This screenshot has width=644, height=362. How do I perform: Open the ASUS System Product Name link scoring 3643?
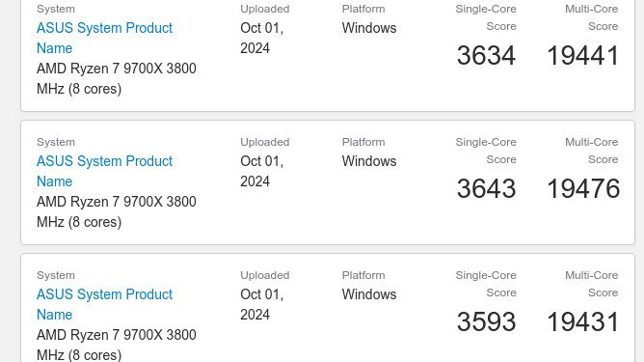(x=104, y=171)
